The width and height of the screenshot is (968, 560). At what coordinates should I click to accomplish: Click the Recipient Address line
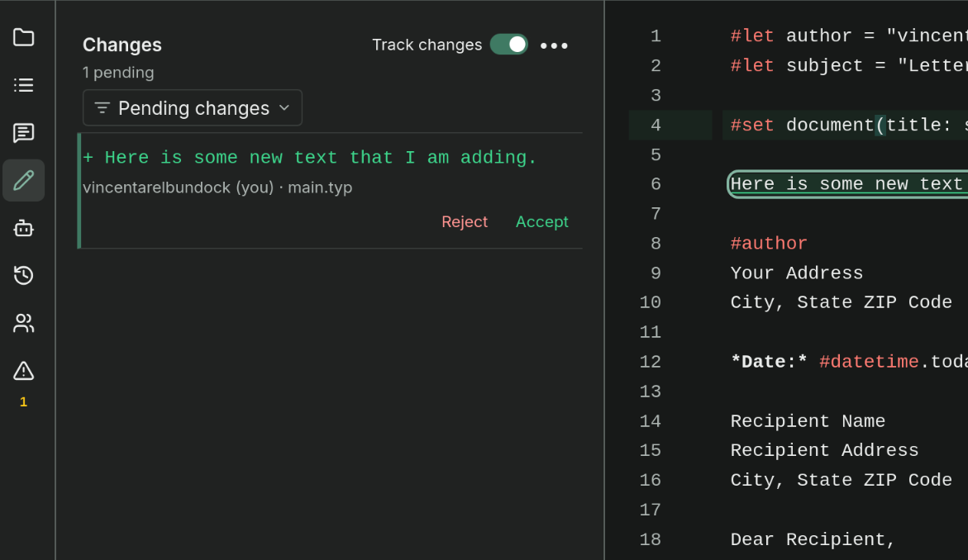click(x=824, y=451)
